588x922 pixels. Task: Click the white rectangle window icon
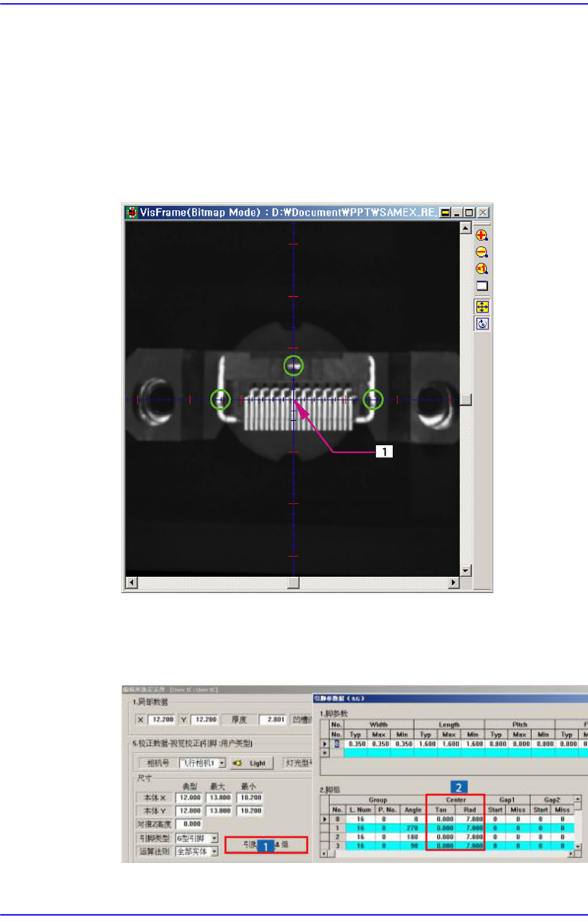click(x=482, y=285)
